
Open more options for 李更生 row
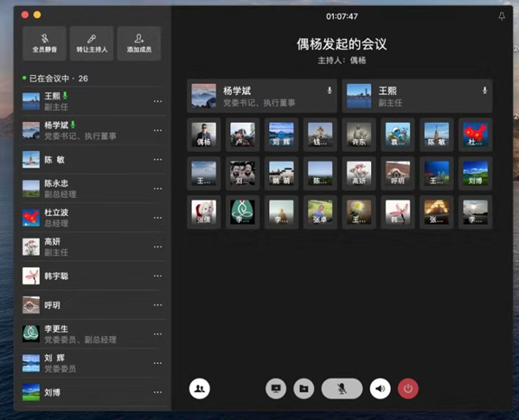[158, 334]
